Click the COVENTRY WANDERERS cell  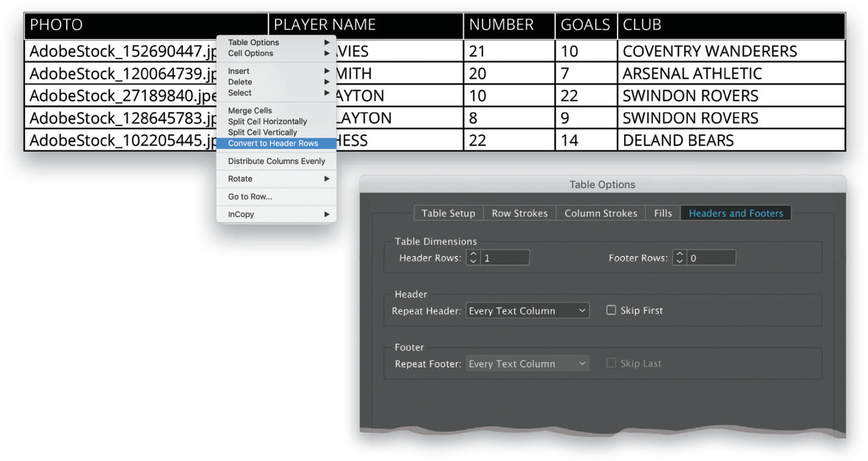[731, 51]
